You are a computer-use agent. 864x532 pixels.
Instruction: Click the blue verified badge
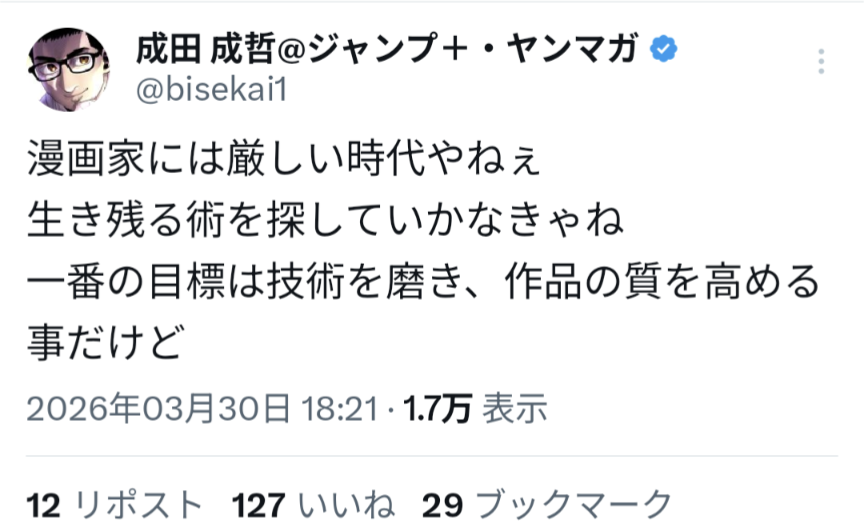click(662, 48)
